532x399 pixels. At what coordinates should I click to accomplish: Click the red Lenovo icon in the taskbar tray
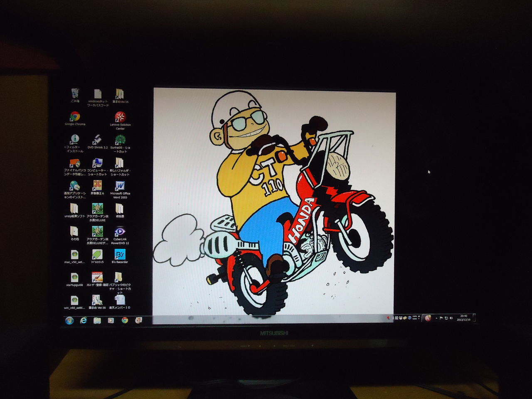pos(428,318)
